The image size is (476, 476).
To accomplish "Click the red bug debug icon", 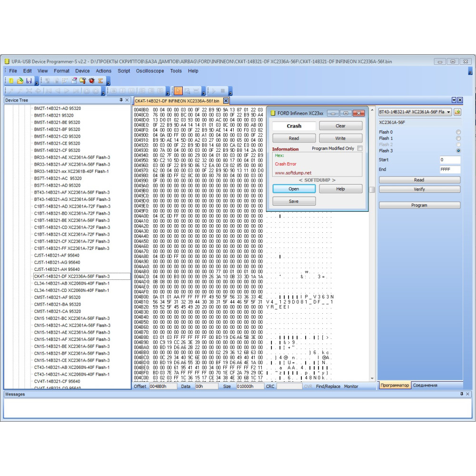I will click(92, 81).
